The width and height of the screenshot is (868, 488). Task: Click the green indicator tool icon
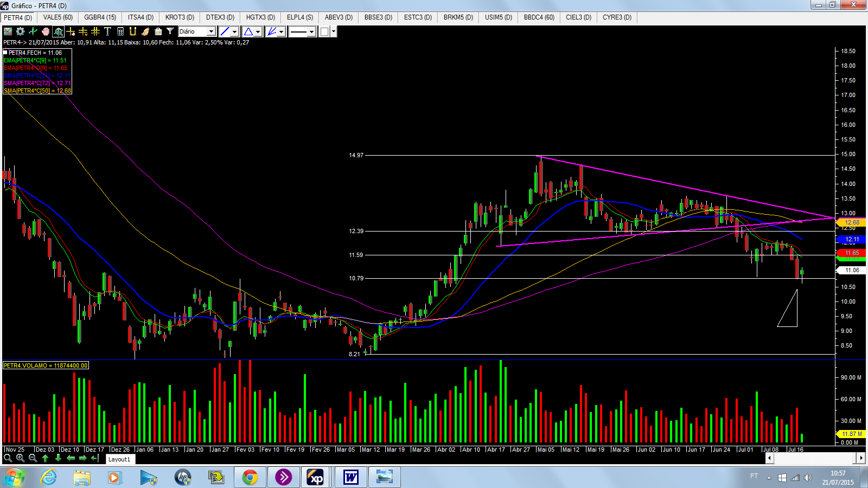(33, 31)
